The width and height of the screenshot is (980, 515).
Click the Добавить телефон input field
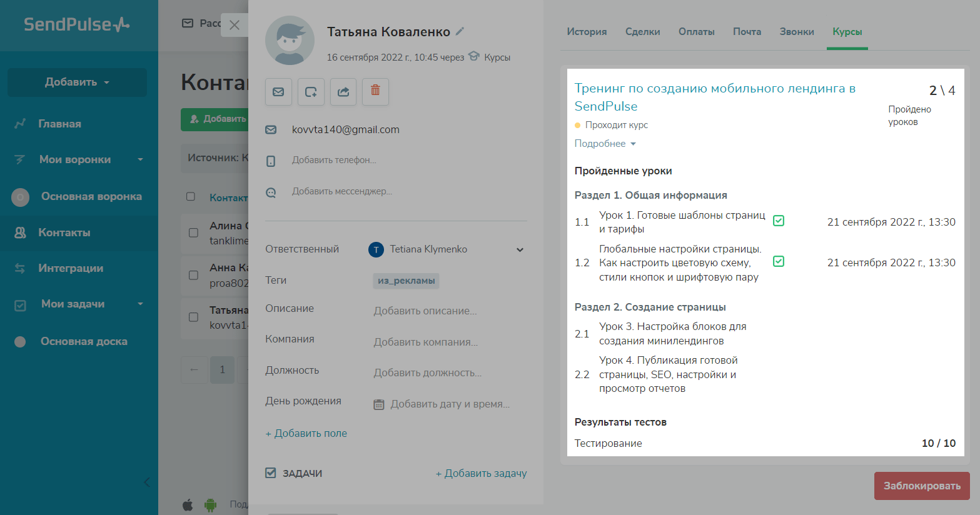(334, 161)
